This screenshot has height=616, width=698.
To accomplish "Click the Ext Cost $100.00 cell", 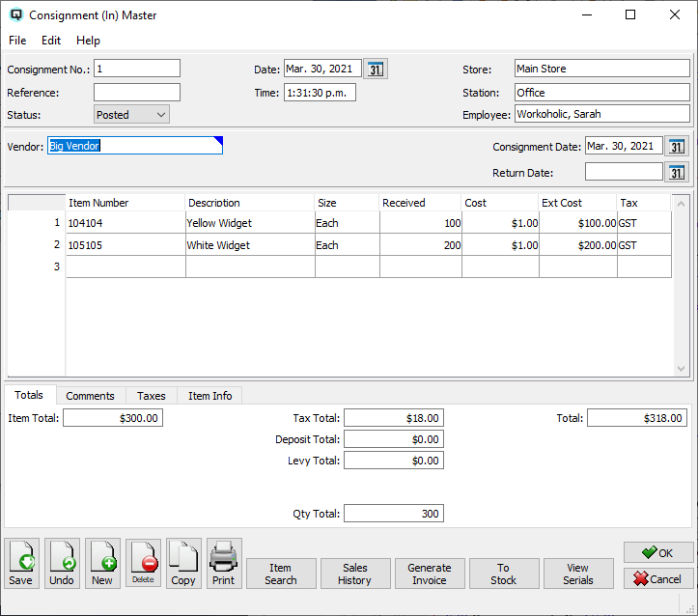I will 578,222.
